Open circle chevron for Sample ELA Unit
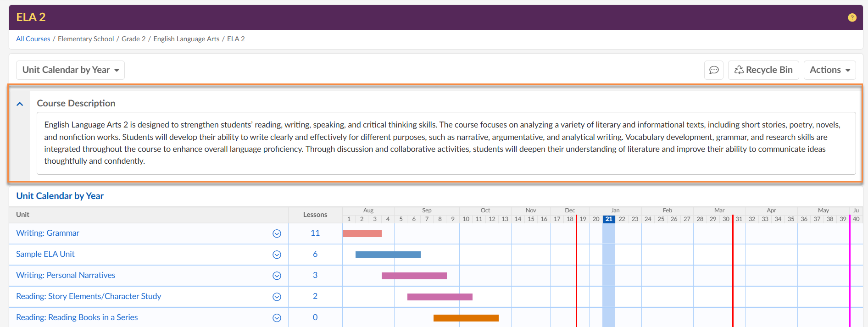Viewport: 868px width, 327px height. click(x=277, y=255)
